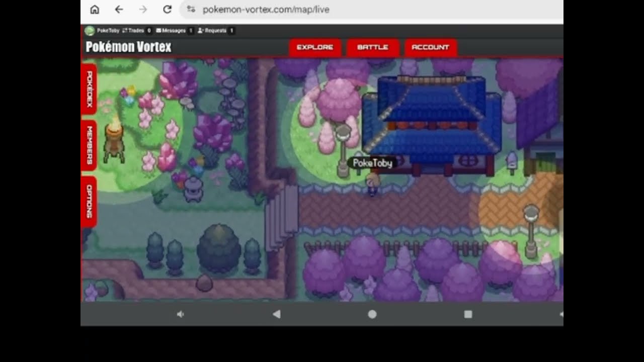This screenshot has width=644, height=362.
Task: Tap the Android home circle button
Action: pyautogui.click(x=372, y=314)
